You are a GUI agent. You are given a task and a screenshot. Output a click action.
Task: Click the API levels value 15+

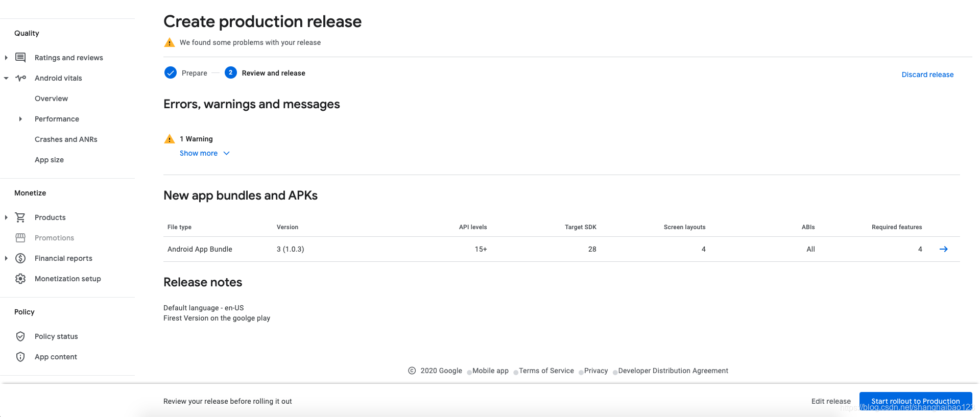(x=481, y=249)
